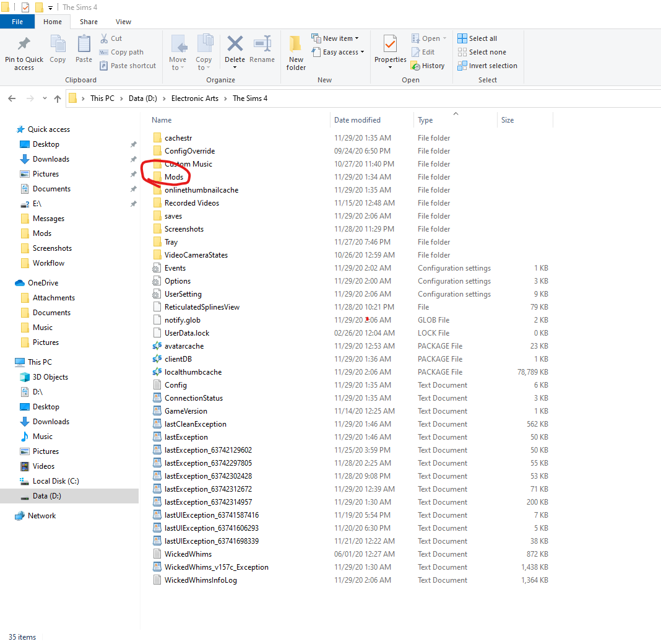Click the Paste icon in Clipboard group
Screen dimensions: 661x644
84,45
